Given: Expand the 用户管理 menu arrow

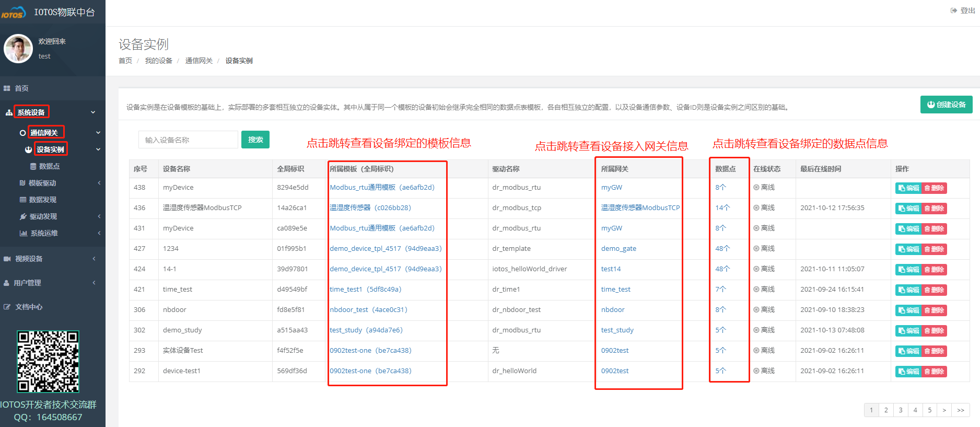Looking at the screenshot, I should pyautogui.click(x=94, y=283).
